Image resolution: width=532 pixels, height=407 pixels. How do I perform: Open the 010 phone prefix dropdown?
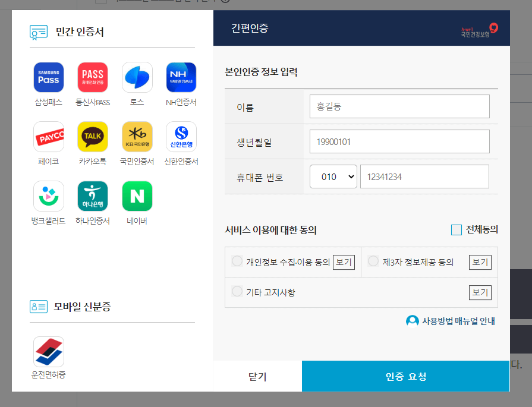pyautogui.click(x=333, y=176)
